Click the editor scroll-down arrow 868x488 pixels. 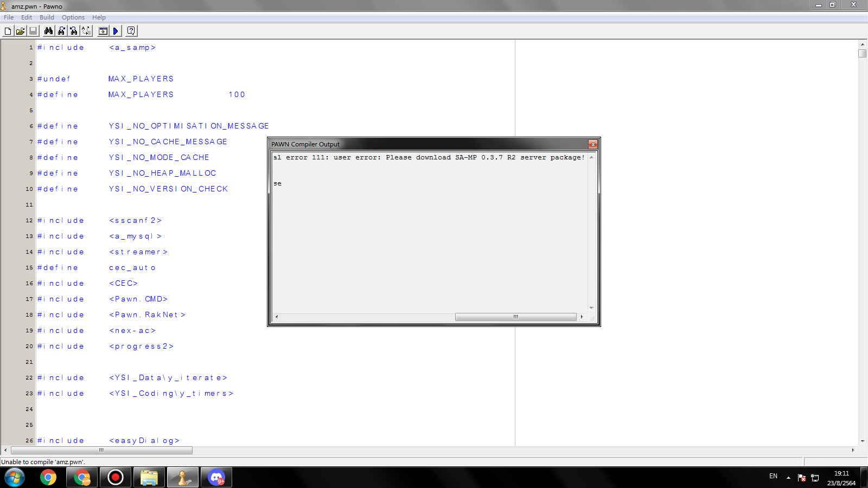[863, 441]
